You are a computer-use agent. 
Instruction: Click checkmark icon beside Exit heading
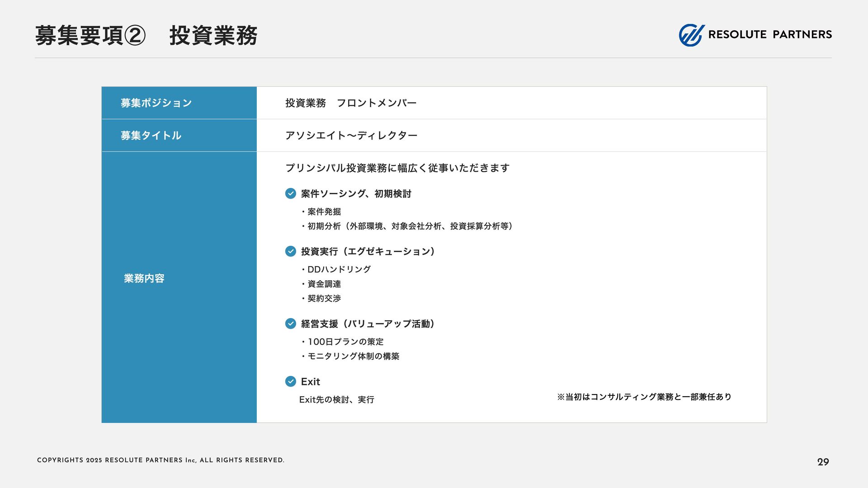(x=291, y=381)
